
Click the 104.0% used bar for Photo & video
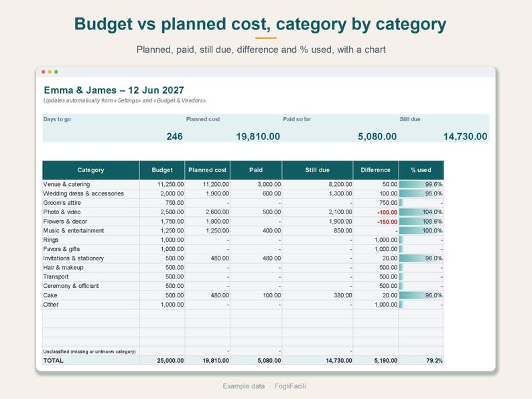click(x=421, y=212)
